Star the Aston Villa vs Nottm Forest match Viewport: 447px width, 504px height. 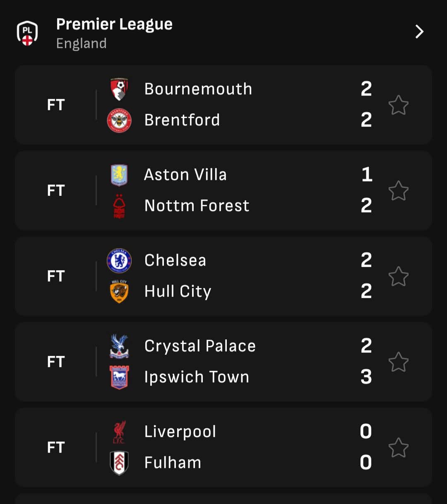coord(399,191)
